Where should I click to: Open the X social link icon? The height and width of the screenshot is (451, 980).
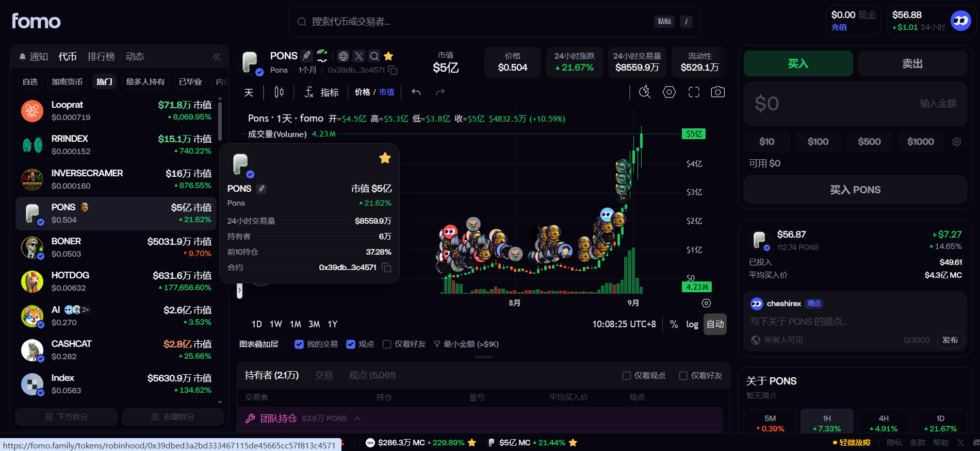point(359,56)
